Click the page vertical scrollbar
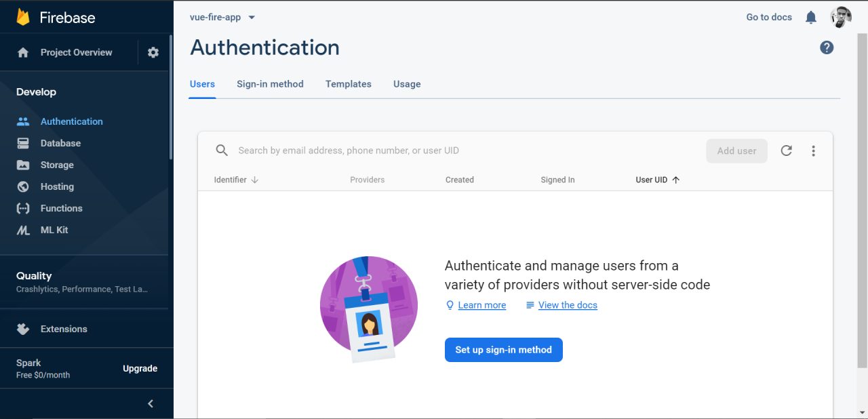 tap(862, 203)
